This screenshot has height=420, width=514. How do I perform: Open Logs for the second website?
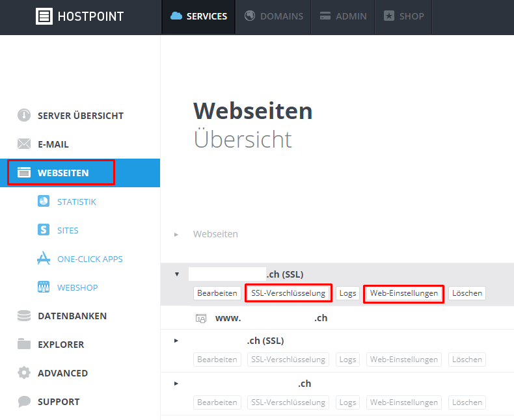point(348,360)
